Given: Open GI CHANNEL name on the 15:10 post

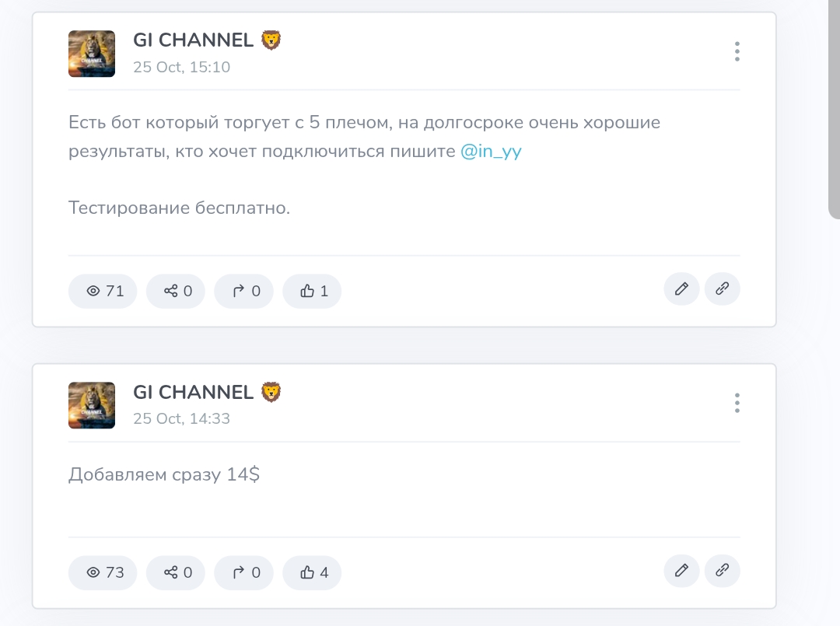Looking at the screenshot, I should [194, 40].
